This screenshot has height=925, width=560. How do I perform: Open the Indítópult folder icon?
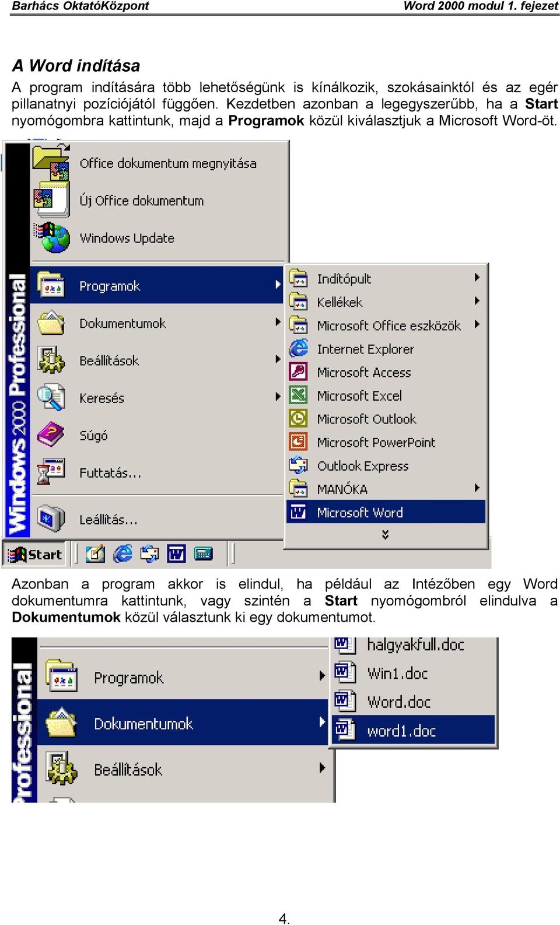pyautogui.click(x=299, y=279)
